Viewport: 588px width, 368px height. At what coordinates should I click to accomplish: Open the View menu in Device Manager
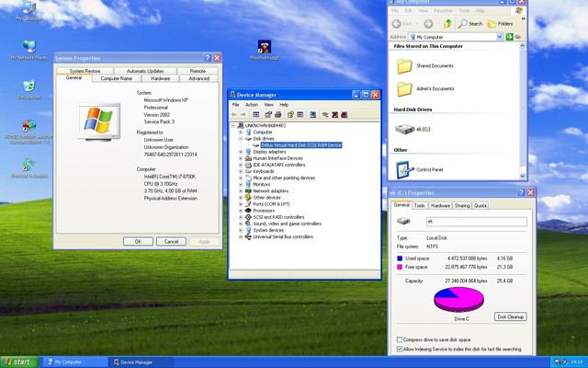coord(268,105)
